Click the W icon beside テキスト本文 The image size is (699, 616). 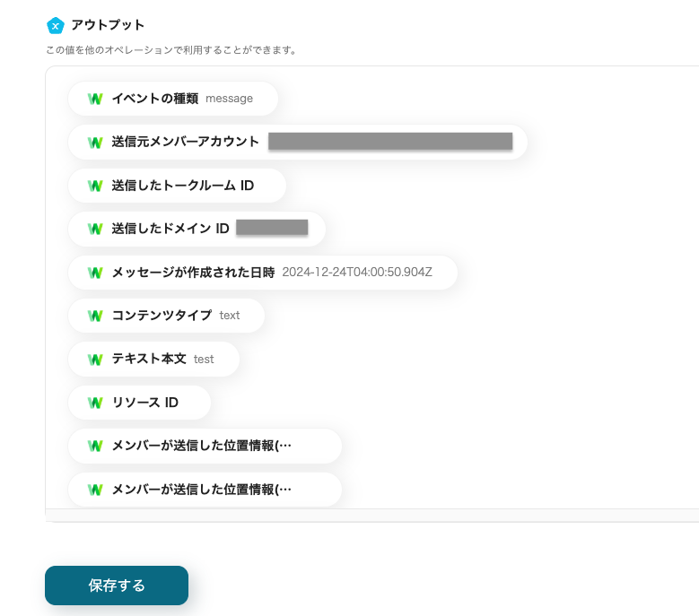click(95, 359)
